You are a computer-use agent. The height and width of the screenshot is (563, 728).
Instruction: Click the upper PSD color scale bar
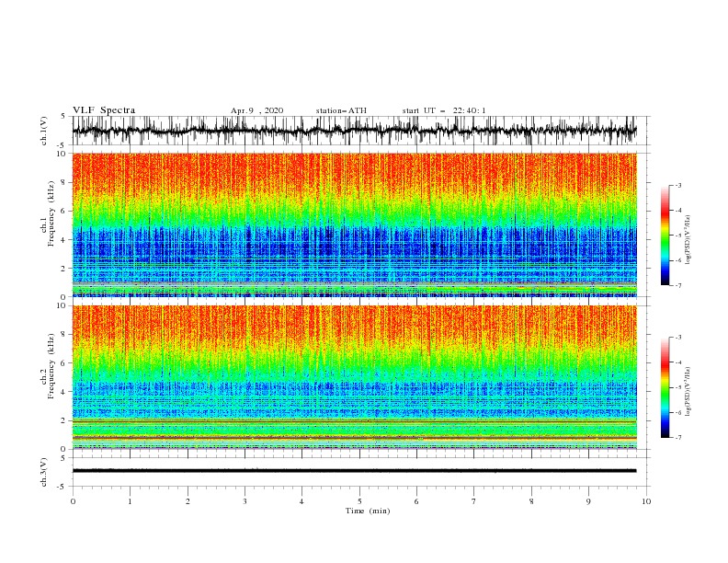(665, 236)
